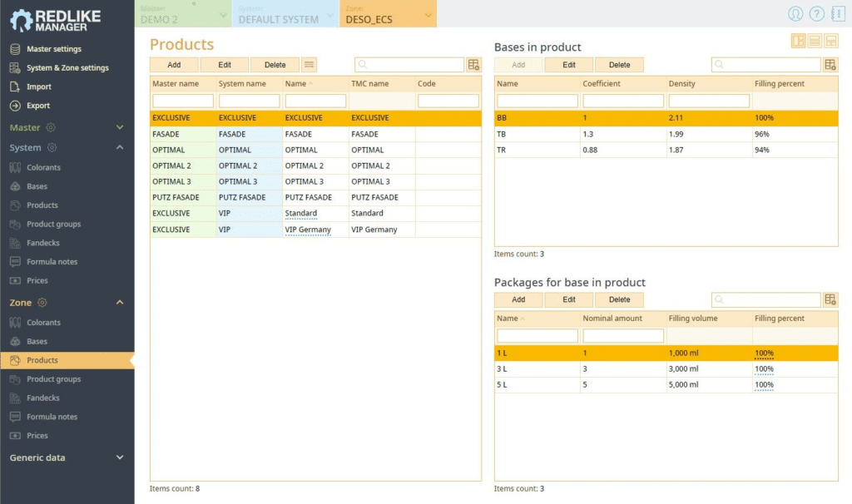Viewport: 852px width, 504px height.
Task: Open Bases in product table settings icon
Action: point(830,65)
